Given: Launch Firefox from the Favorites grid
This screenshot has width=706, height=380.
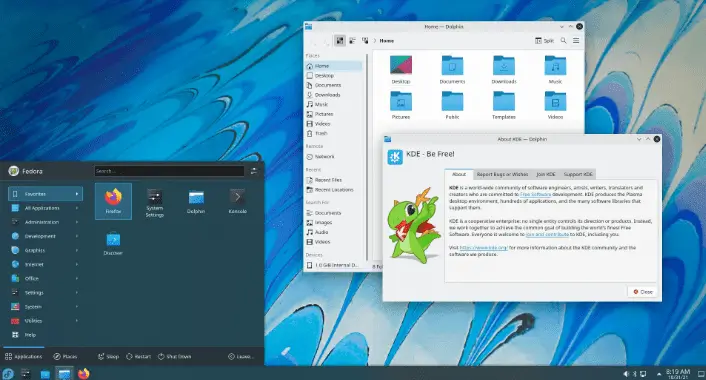Looking at the screenshot, I should [x=113, y=201].
